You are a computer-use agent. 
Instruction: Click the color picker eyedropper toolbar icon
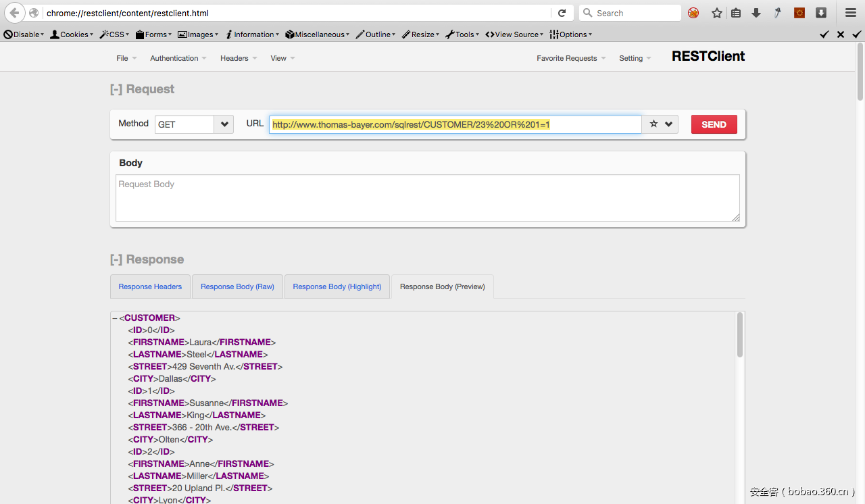click(x=777, y=13)
